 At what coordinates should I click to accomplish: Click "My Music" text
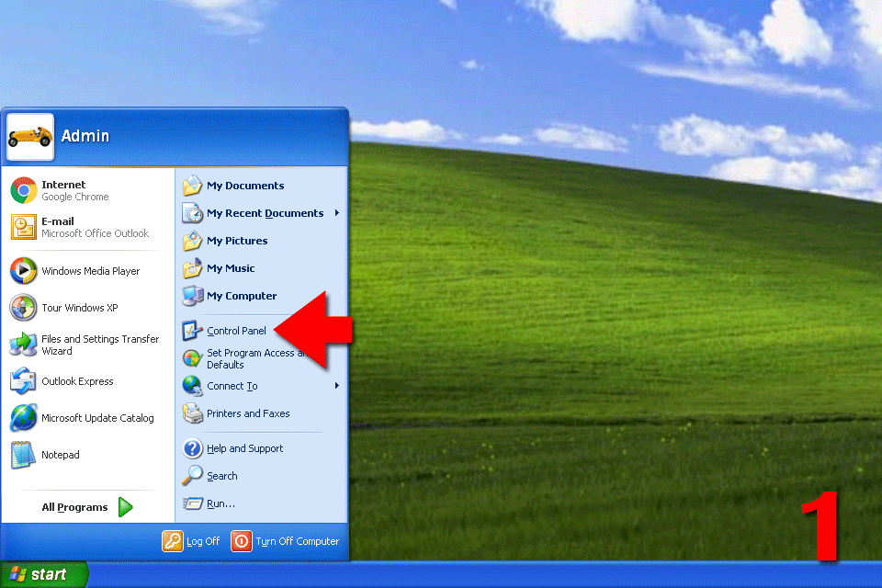(x=231, y=268)
